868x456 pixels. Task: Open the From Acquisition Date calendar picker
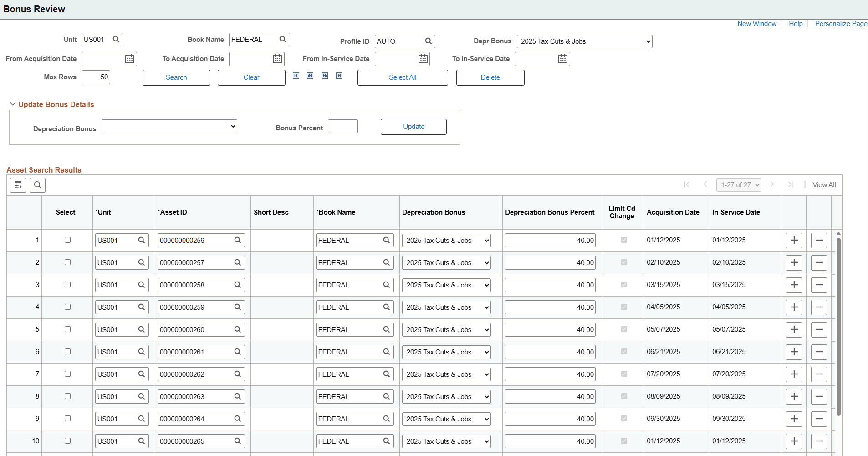click(130, 59)
